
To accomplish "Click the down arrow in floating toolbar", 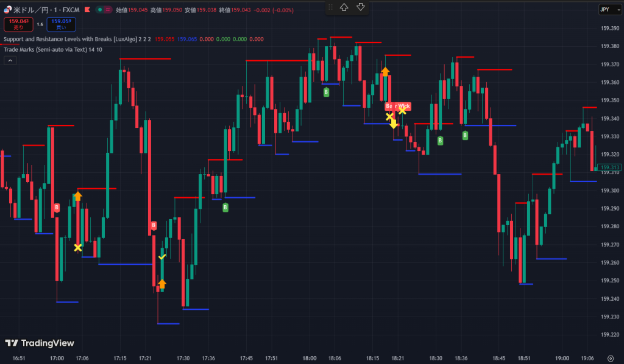I will point(360,7).
